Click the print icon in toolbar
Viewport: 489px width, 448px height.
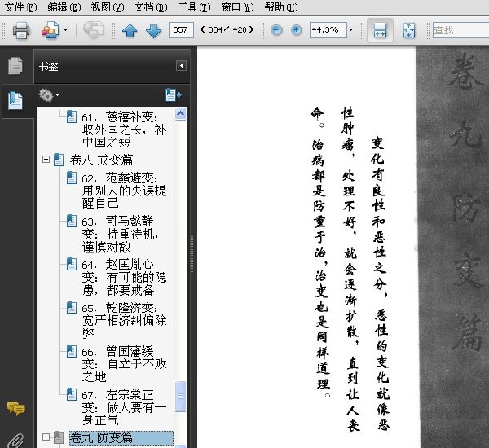pyautogui.click(x=21, y=30)
